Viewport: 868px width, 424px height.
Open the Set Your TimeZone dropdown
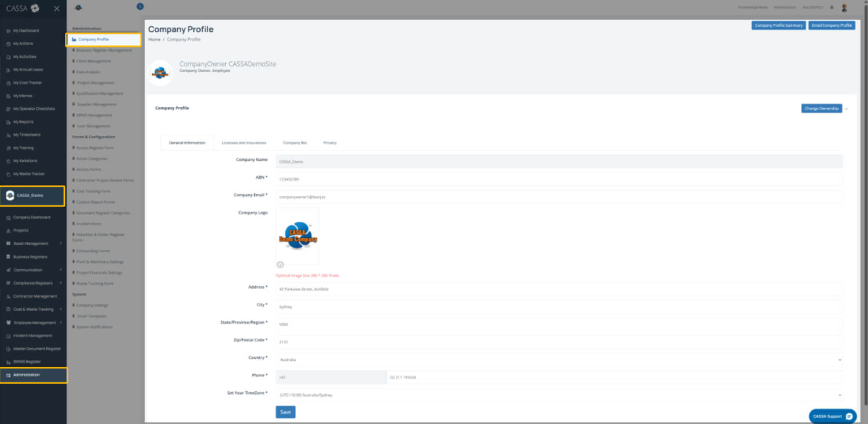(559, 395)
